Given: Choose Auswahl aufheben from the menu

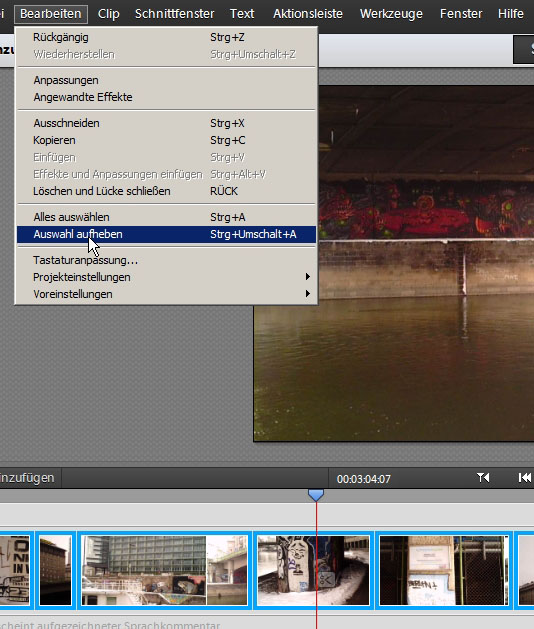Looking at the screenshot, I should point(166,234).
